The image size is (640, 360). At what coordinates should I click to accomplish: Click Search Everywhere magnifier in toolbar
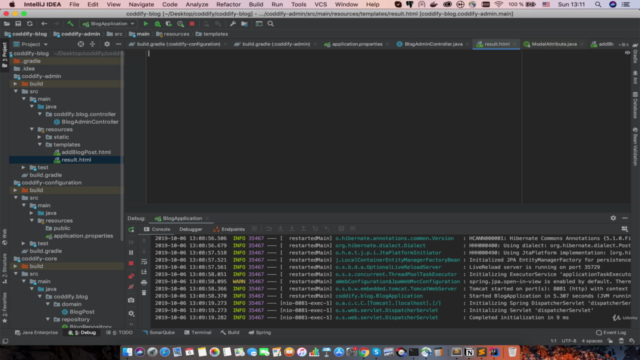click(270, 24)
